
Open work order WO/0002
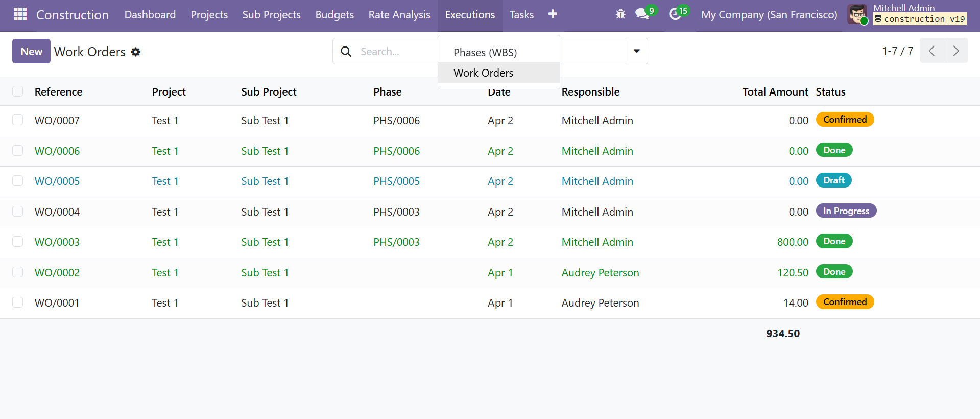click(57, 273)
